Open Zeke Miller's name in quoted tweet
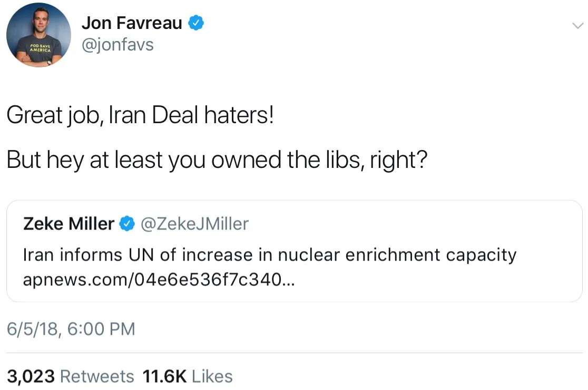The width and height of the screenshot is (588, 390). pos(68,224)
